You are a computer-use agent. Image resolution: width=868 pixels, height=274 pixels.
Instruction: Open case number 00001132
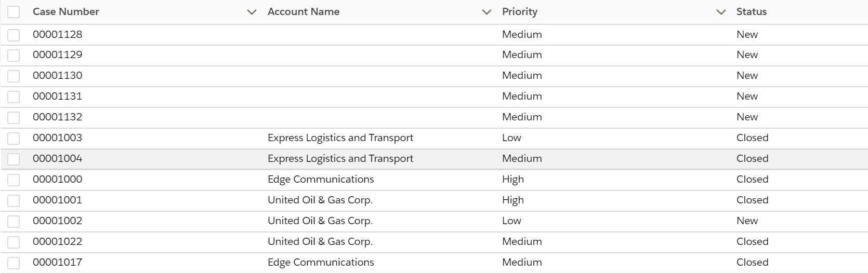pyautogui.click(x=57, y=117)
